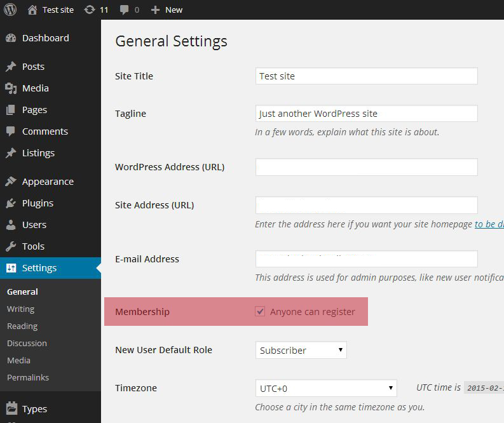Click the Membership label text

pyautogui.click(x=142, y=312)
